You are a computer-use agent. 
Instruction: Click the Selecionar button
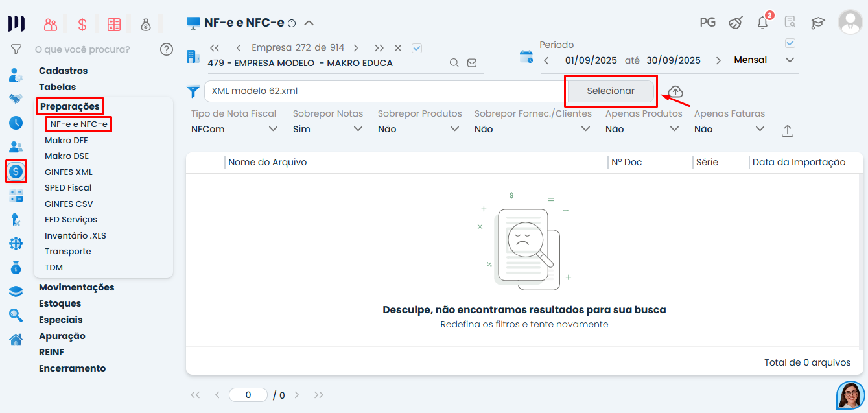click(x=611, y=91)
